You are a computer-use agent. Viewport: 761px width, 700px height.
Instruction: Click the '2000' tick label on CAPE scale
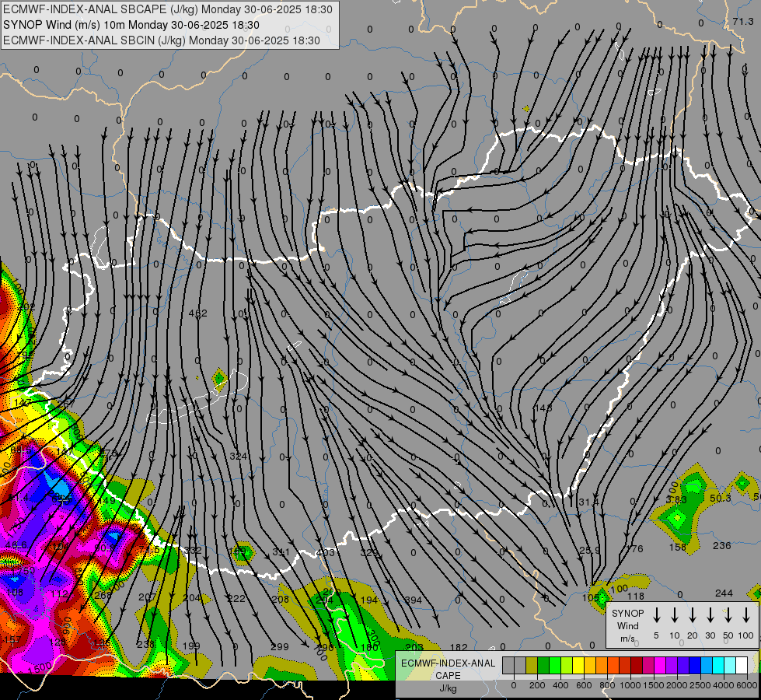click(x=676, y=685)
